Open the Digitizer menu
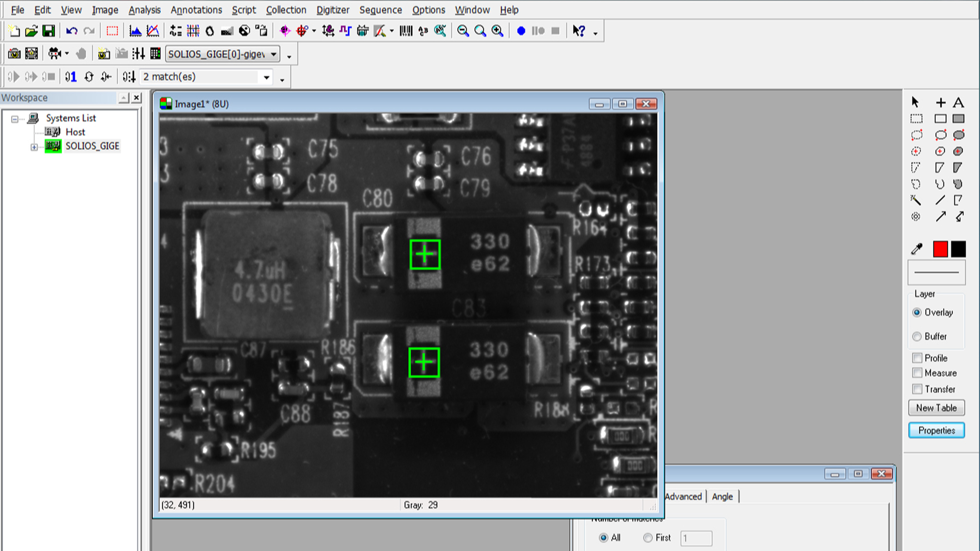Viewport: 980px width, 551px height. coord(332,10)
